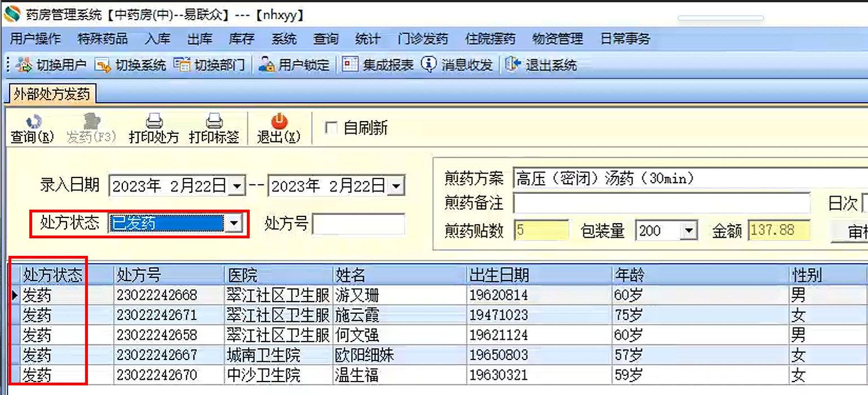Enable the 自刷新 auto-refresh checkbox
The height and width of the screenshot is (395, 868).
(x=331, y=128)
